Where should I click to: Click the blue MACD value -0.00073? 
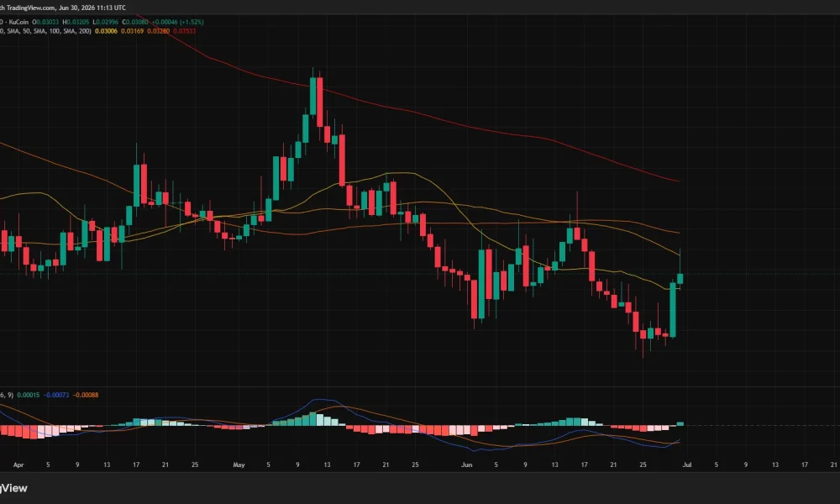tap(56, 395)
